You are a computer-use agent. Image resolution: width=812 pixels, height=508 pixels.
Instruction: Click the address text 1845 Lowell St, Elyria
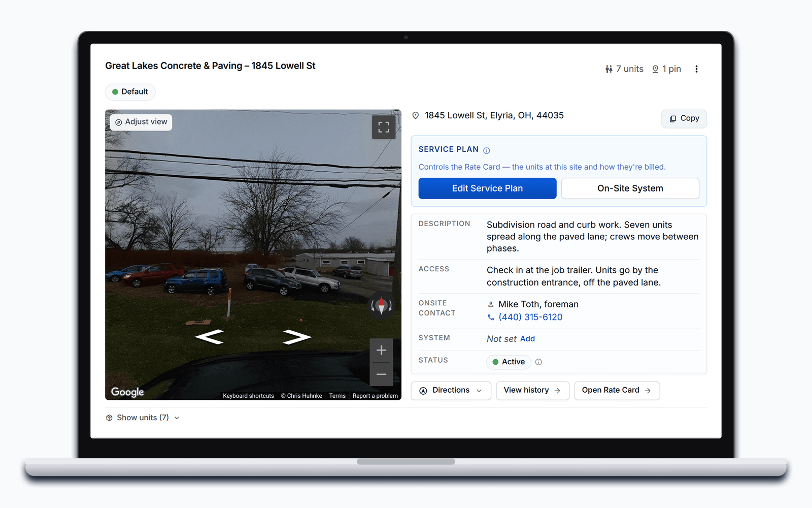pos(494,116)
